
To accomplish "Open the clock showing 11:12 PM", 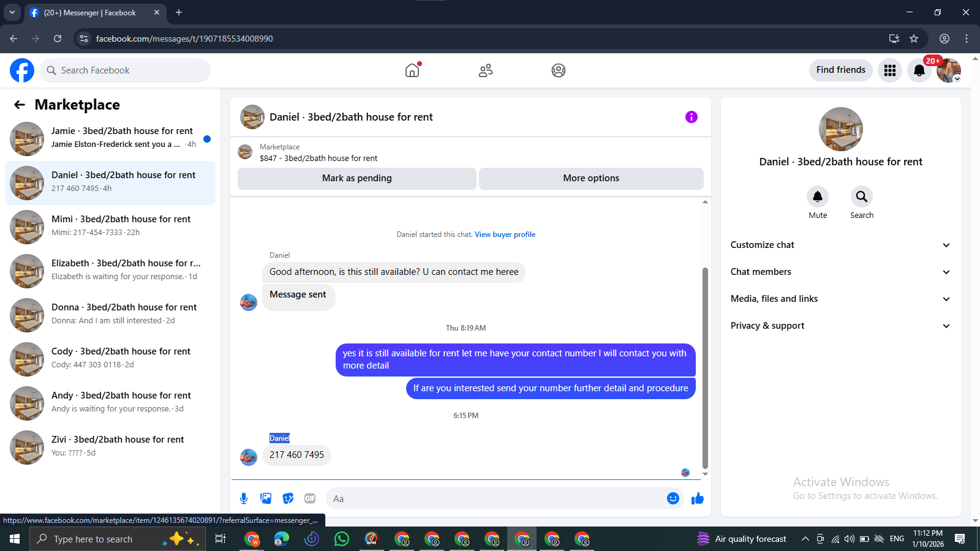I will pos(928,539).
